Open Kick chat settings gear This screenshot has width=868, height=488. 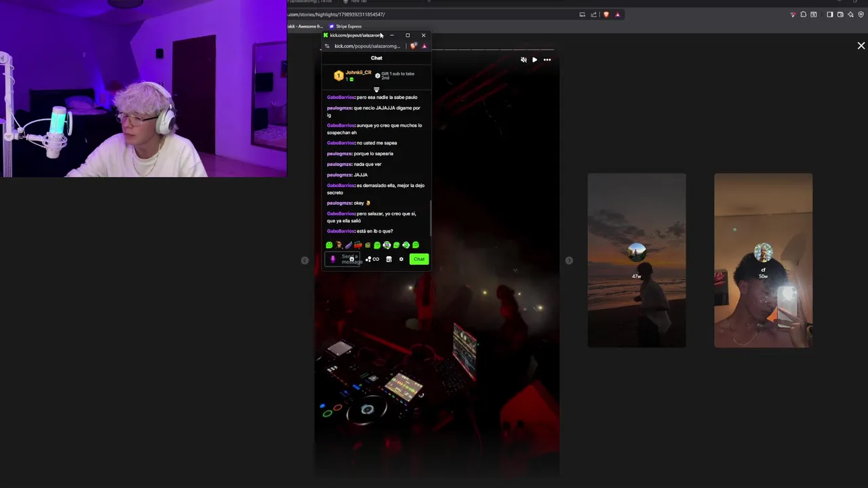tap(401, 259)
